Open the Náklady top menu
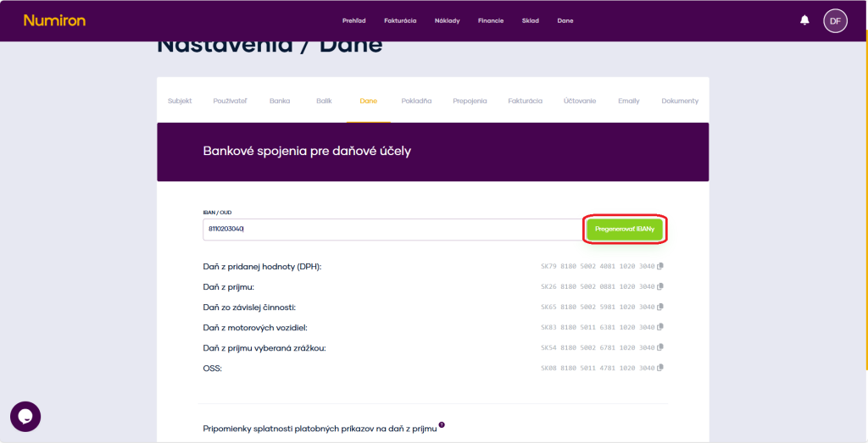Screen dimensions: 868x443 (x=447, y=21)
